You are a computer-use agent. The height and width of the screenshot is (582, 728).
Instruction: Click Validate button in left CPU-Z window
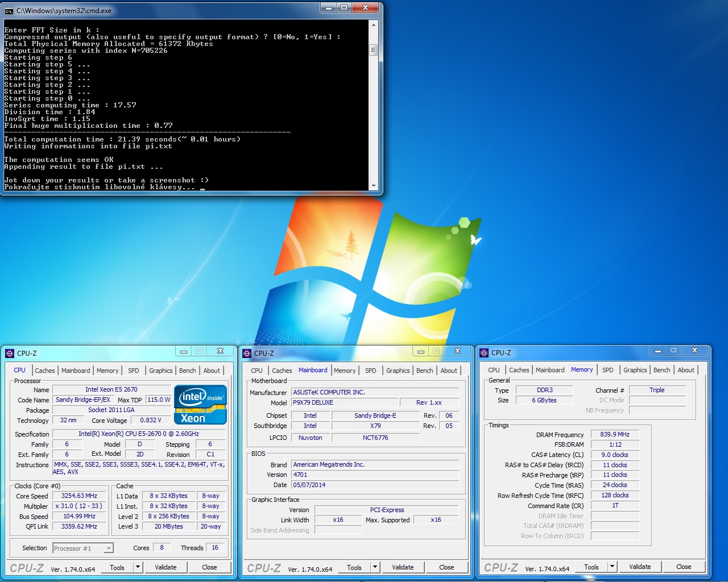166,567
